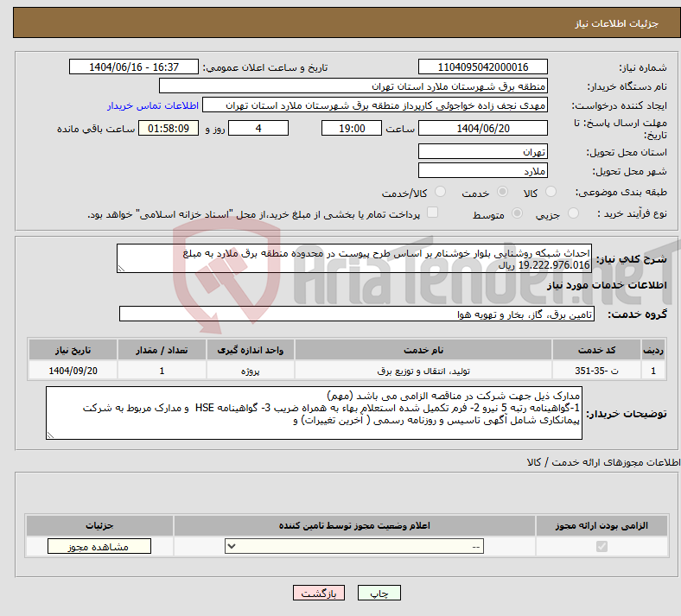Click the service code cell ت -35-351

(597, 371)
